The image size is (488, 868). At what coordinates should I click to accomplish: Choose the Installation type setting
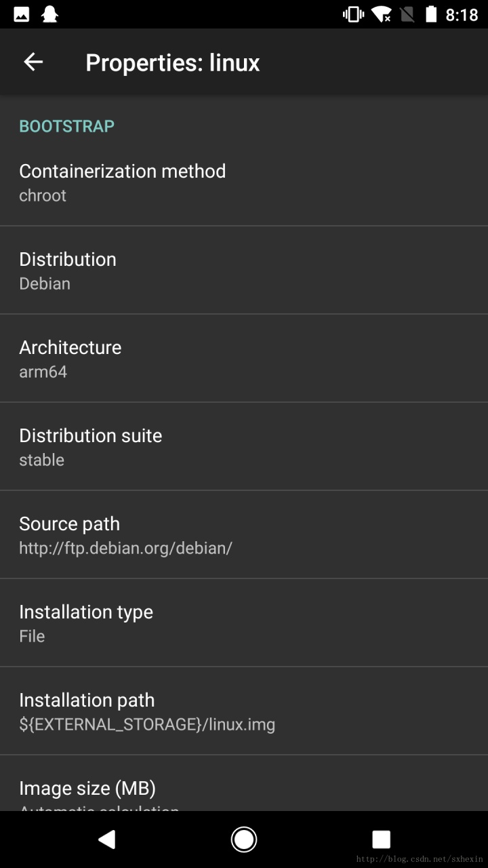(x=244, y=623)
